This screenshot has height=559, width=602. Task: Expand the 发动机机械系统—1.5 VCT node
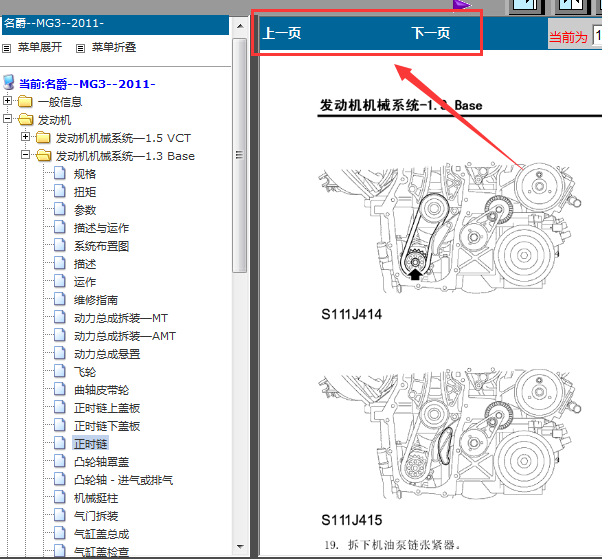click(x=25, y=137)
